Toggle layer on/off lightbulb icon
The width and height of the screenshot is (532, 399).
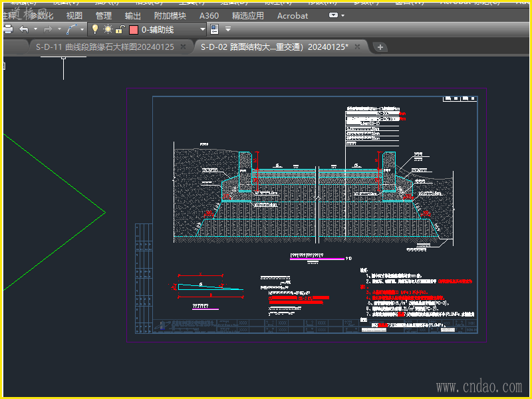pyautogui.click(x=95, y=29)
